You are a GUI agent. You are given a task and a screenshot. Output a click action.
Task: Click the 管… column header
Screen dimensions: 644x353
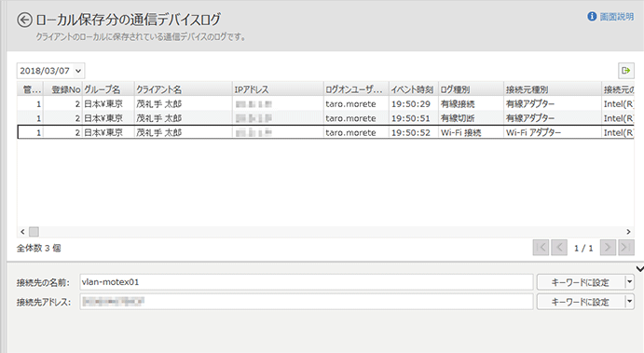(x=30, y=89)
